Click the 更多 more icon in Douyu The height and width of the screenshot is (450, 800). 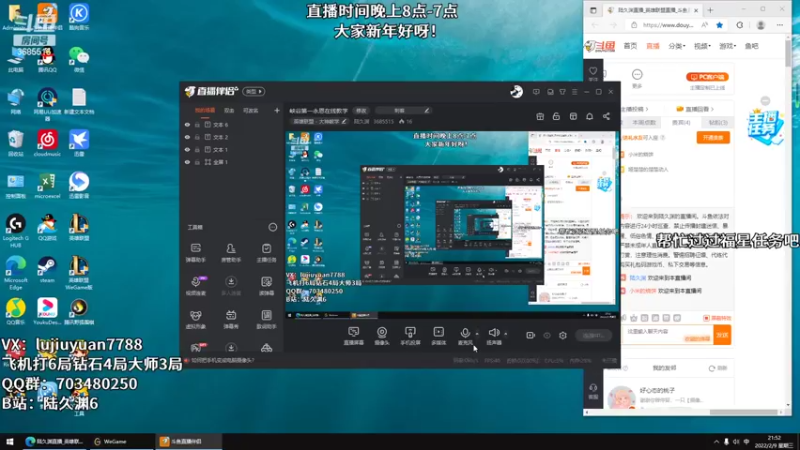637,79
